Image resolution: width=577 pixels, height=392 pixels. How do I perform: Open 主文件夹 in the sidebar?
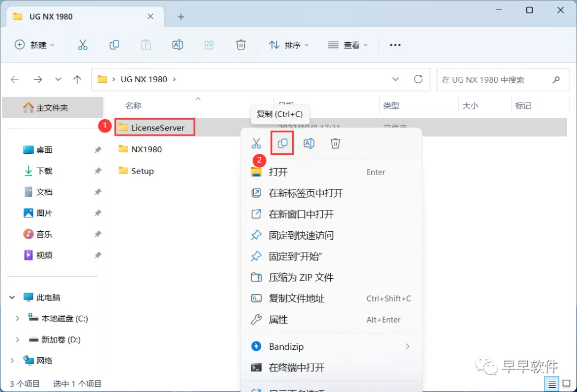pyautogui.click(x=52, y=107)
